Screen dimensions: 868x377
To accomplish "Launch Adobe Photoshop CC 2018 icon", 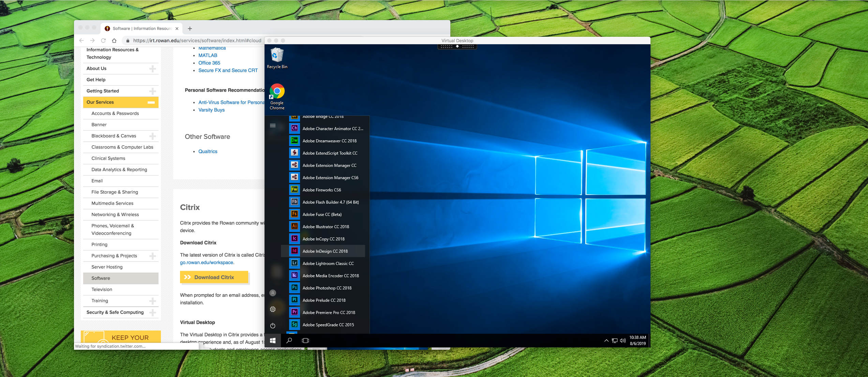I will [294, 288].
